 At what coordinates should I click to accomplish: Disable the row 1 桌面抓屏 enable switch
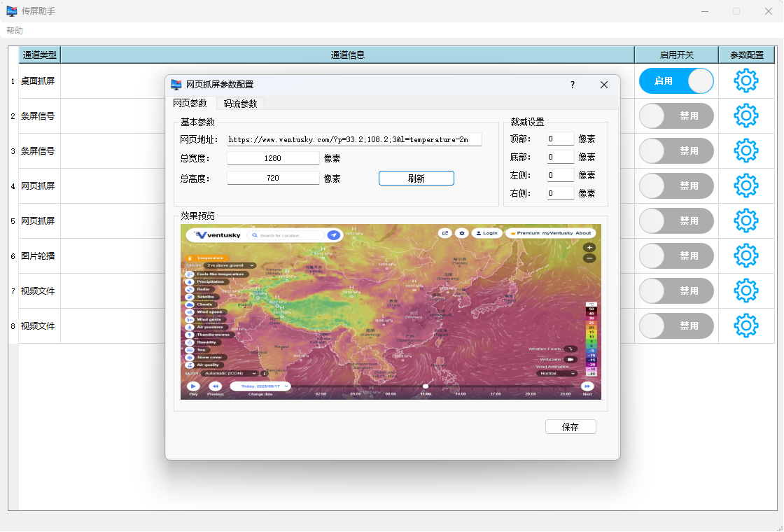point(676,81)
